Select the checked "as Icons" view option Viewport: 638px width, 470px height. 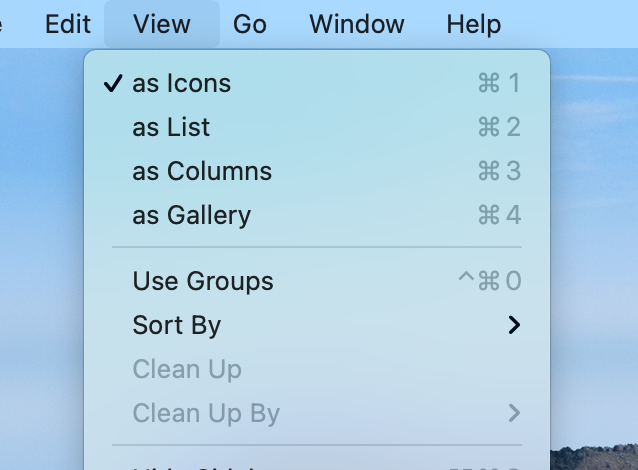(x=317, y=83)
